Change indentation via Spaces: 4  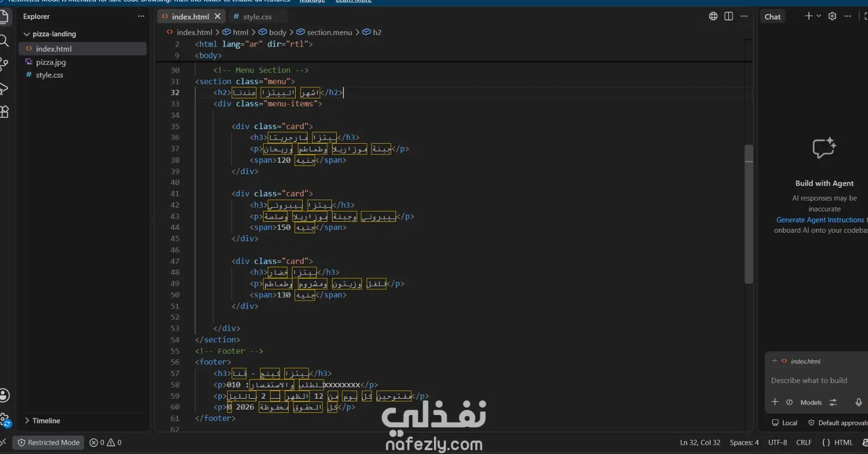click(x=744, y=443)
